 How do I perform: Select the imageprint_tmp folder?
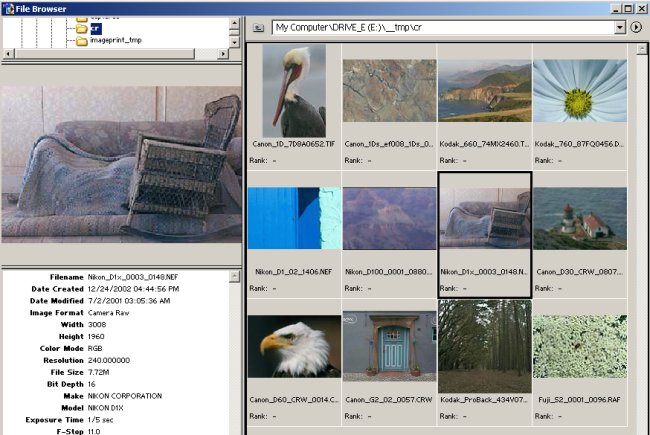pyautogui.click(x=116, y=40)
